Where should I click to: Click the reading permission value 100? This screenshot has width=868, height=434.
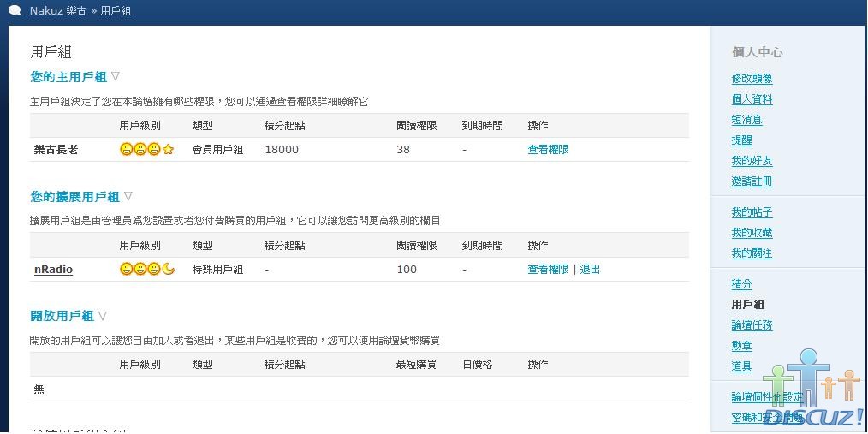[x=407, y=270]
